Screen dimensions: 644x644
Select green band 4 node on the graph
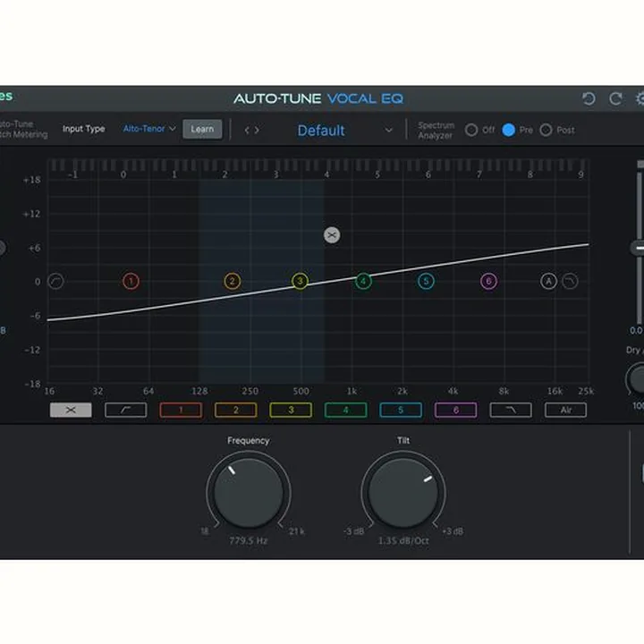point(363,282)
